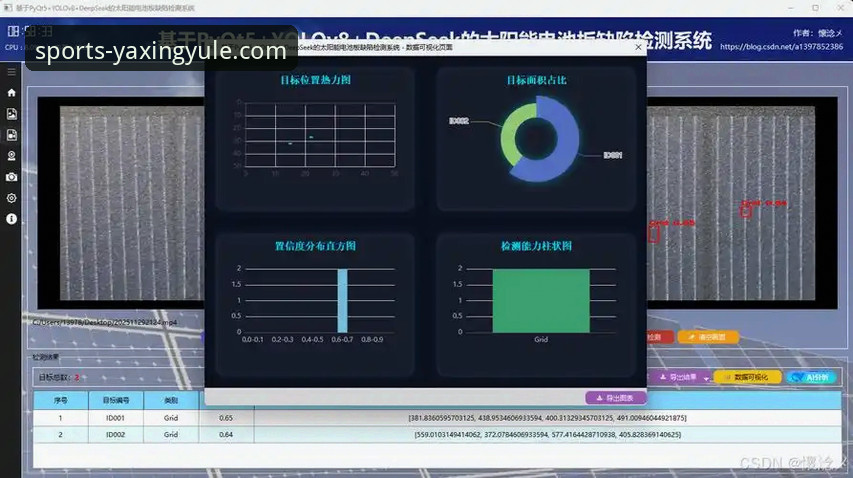
Task: Go to the home page icon
Action: pyautogui.click(x=11, y=93)
